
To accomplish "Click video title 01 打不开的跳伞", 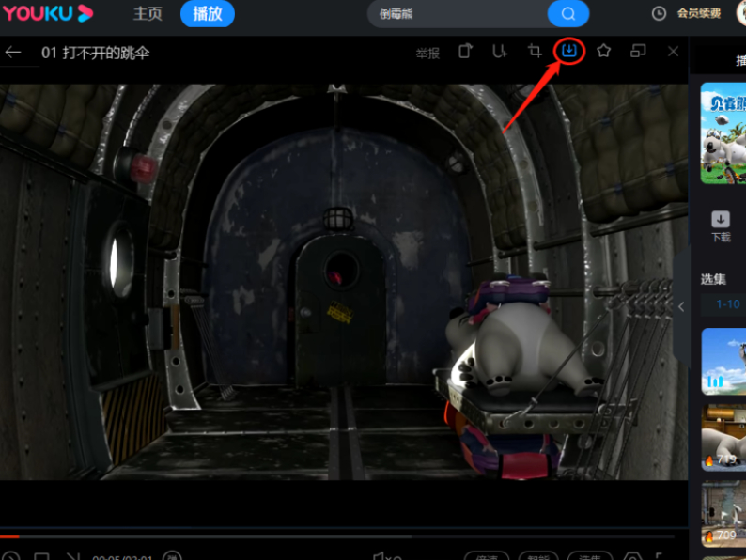I will pos(95,53).
